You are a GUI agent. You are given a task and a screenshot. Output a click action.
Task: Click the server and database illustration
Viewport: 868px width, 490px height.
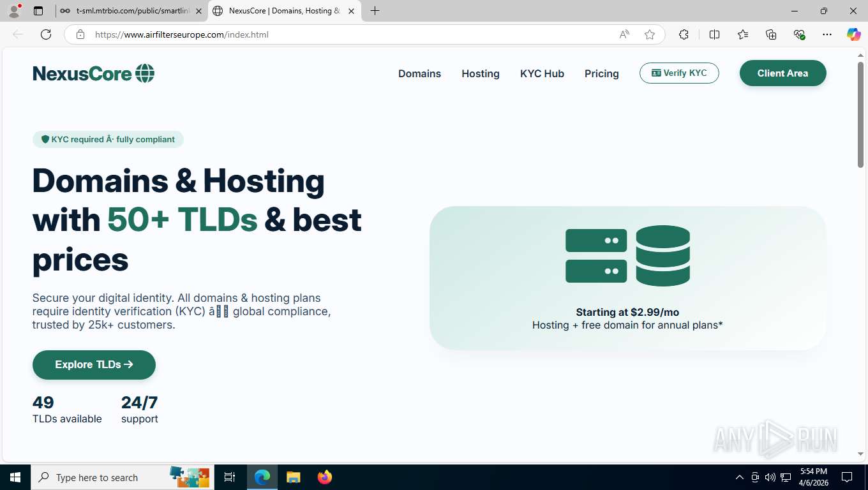627,255
